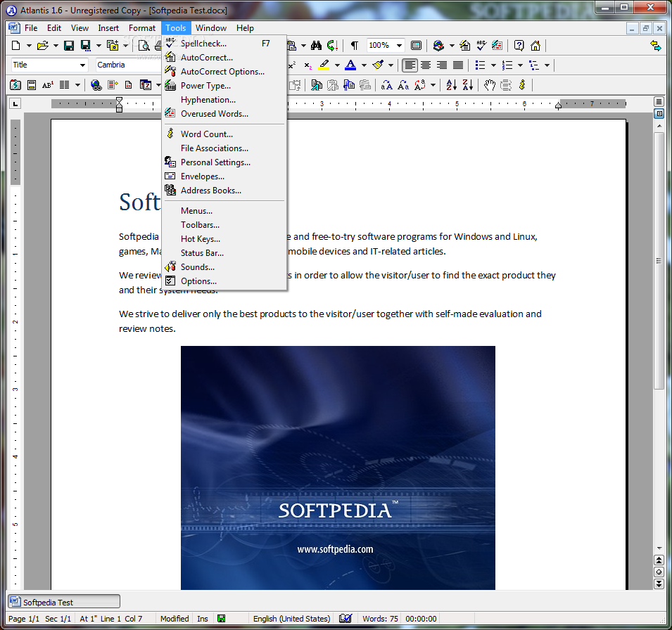Click the green Go To arrow icon
672x630 pixels.
332,46
